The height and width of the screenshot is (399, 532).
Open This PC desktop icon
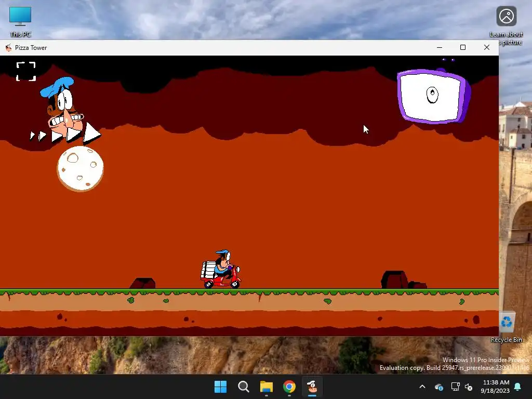[20, 21]
